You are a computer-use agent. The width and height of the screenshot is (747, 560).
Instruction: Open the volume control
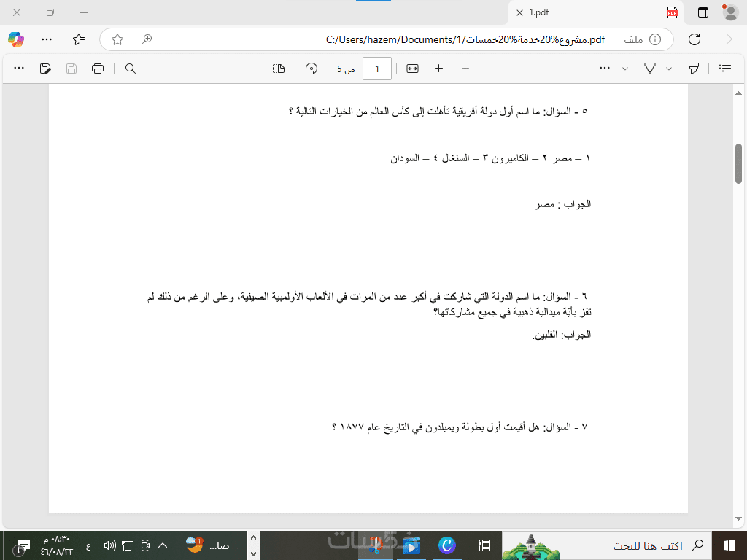coord(109,545)
